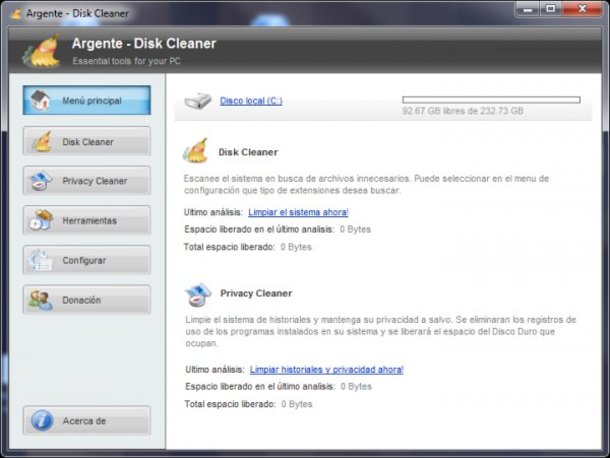The width and height of the screenshot is (610, 458).
Task: Click the Donación people icon
Action: (40, 300)
